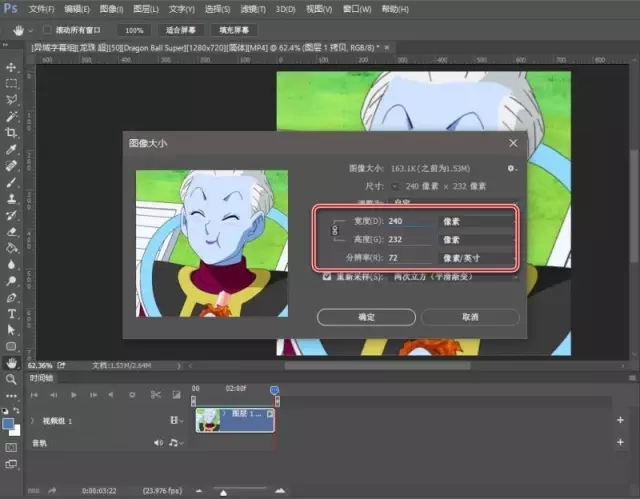Image resolution: width=640 pixels, height=499 pixels.
Task: Select the Path Selection tool
Action: pos(11,330)
